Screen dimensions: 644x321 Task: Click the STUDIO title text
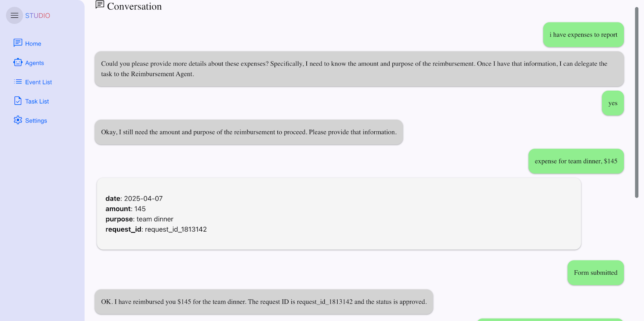[38, 16]
